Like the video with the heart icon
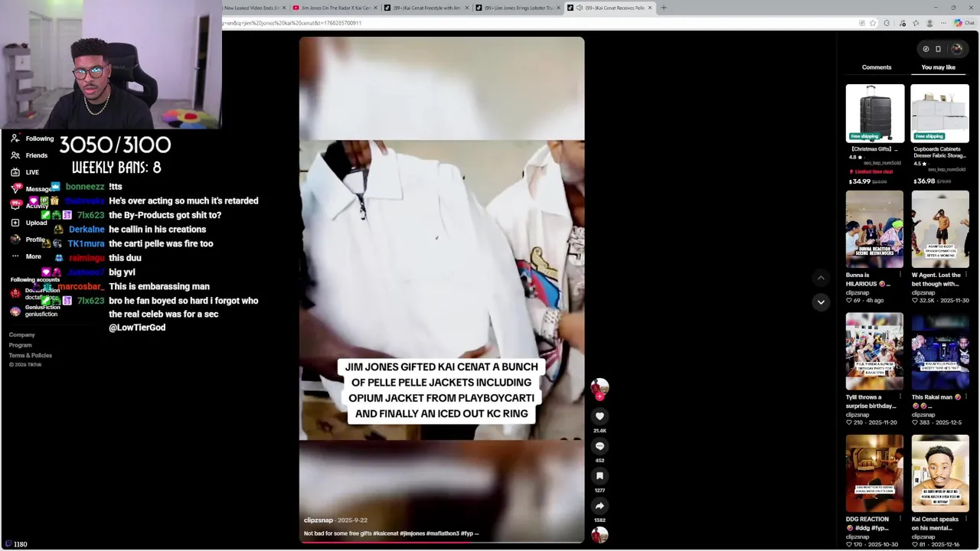980x551 pixels. pos(599,416)
